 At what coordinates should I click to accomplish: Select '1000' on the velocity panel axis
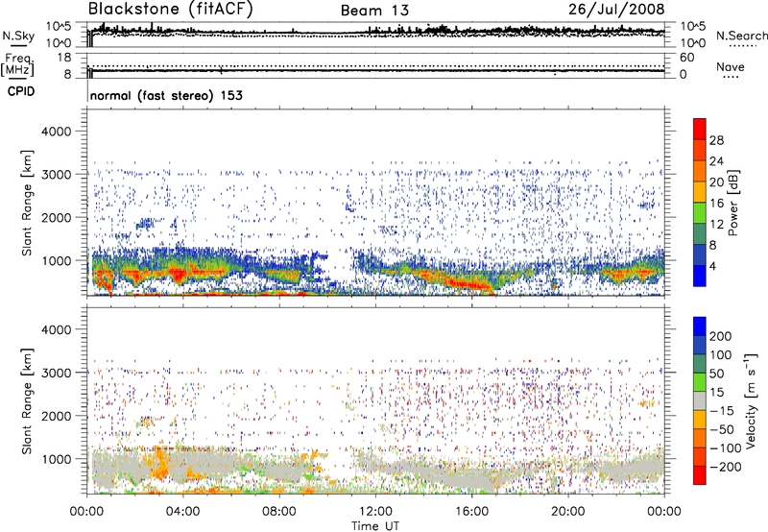(x=56, y=459)
